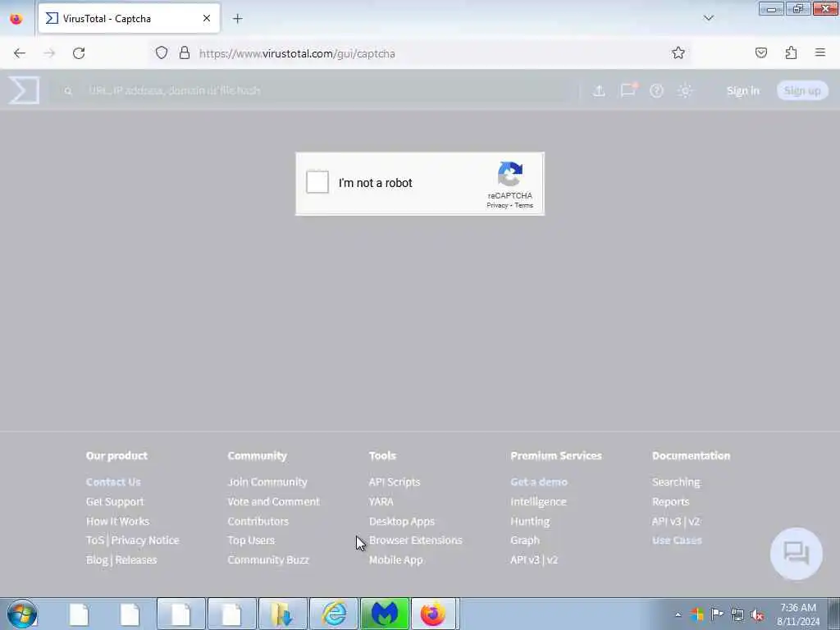This screenshot has width=840, height=630.
Task: Click the Sign in link
Action: [742, 90]
